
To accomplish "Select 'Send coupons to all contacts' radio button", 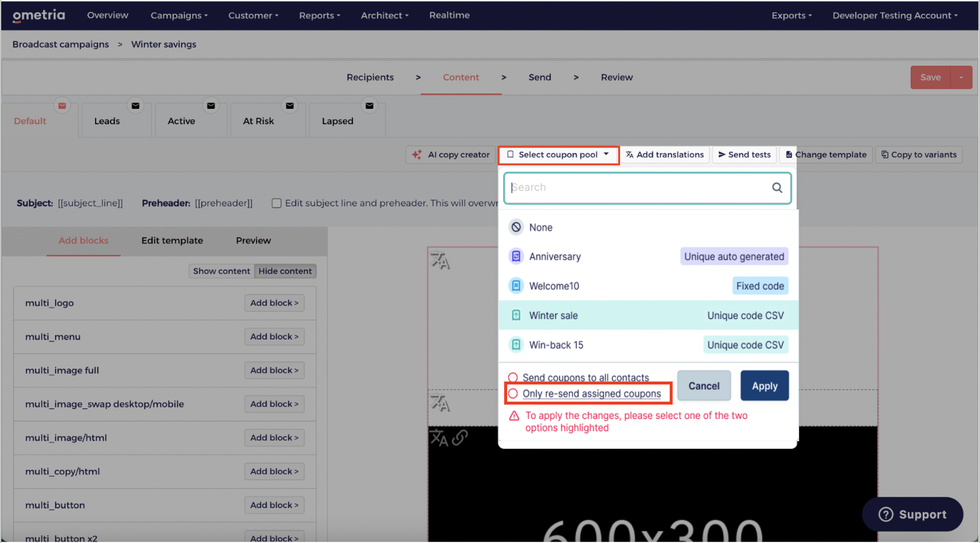I will point(513,377).
